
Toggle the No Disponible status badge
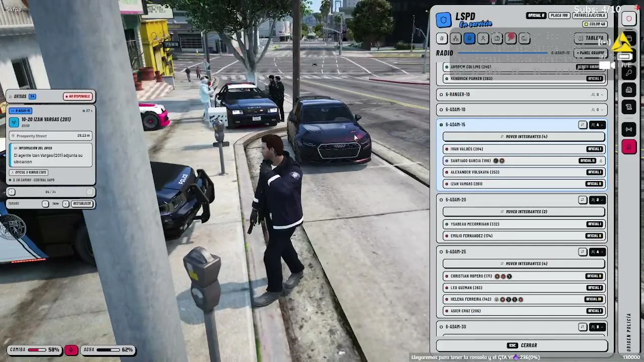(x=77, y=97)
